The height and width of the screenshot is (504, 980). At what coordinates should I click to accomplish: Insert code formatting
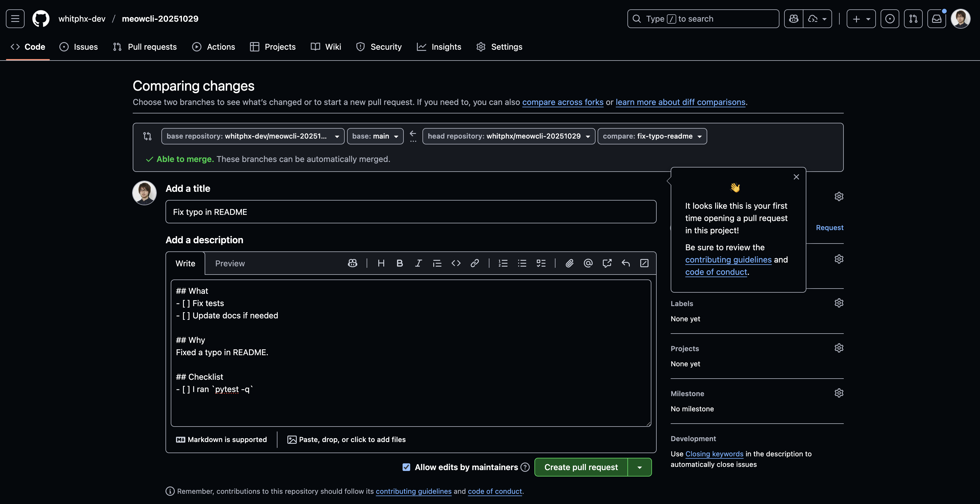pyautogui.click(x=456, y=263)
